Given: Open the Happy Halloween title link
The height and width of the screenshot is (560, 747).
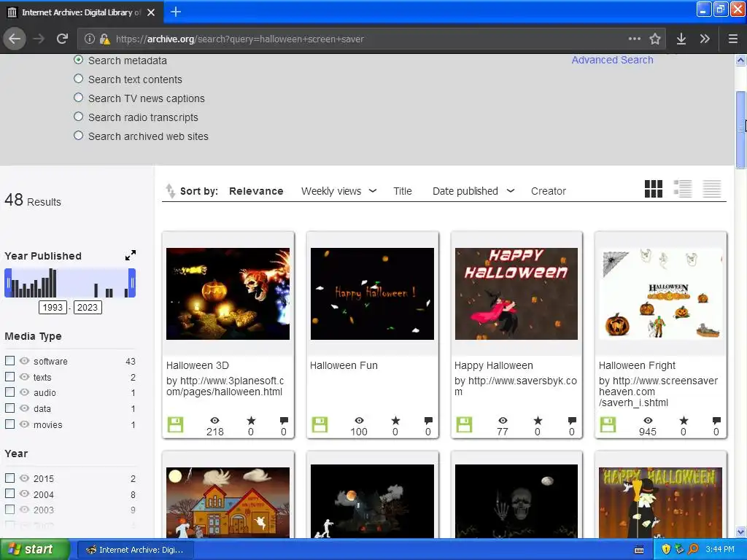Looking at the screenshot, I should tap(494, 365).
